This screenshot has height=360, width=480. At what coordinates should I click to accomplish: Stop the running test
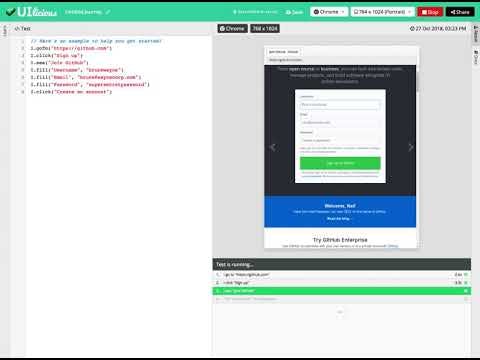(430, 12)
